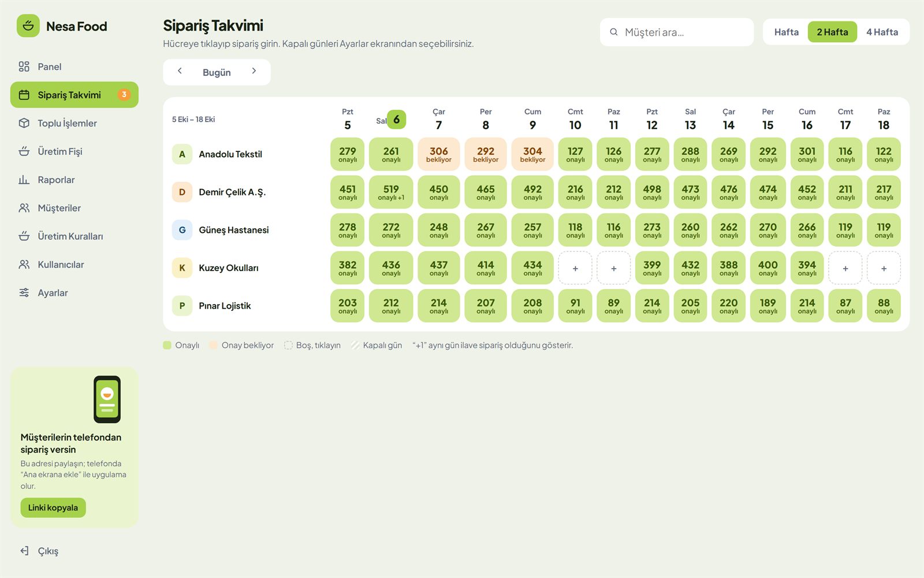Open Toplu İşlemler box icon
This screenshot has height=578, width=924.
[x=24, y=123]
